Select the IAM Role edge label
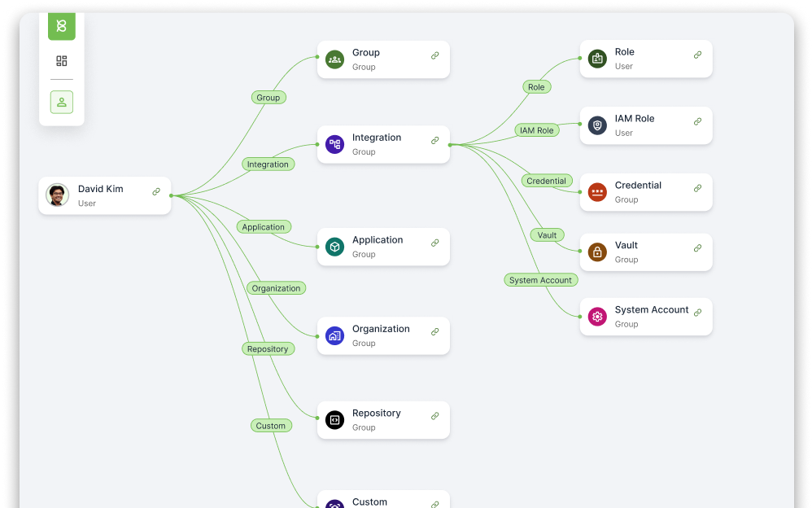Screen dimensions: 812x508 pyautogui.click(x=536, y=129)
